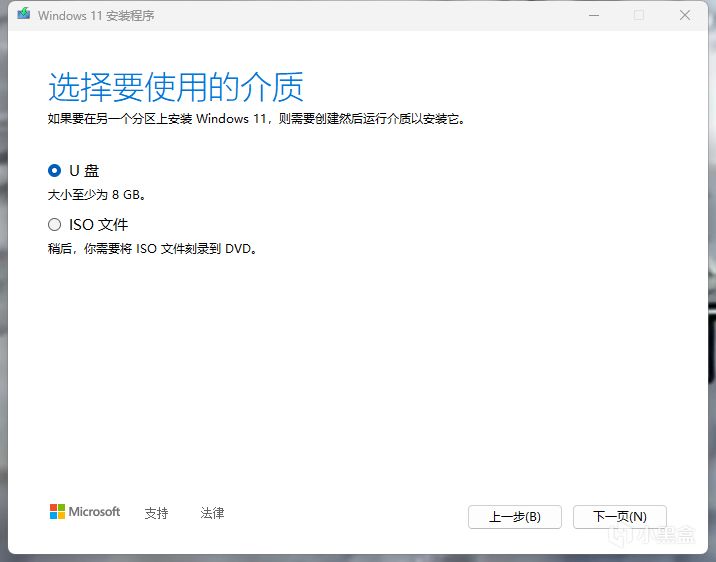Click the disabled maximize button in title bar

(x=639, y=15)
